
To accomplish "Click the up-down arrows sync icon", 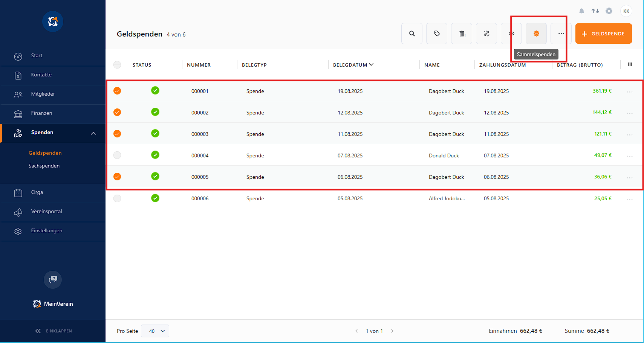I will (595, 11).
